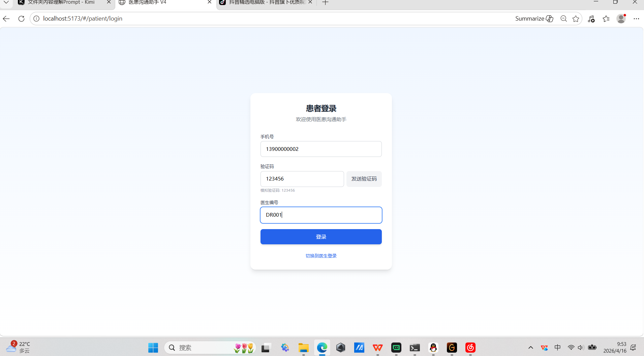Open browser profile avatar

pos(621,19)
